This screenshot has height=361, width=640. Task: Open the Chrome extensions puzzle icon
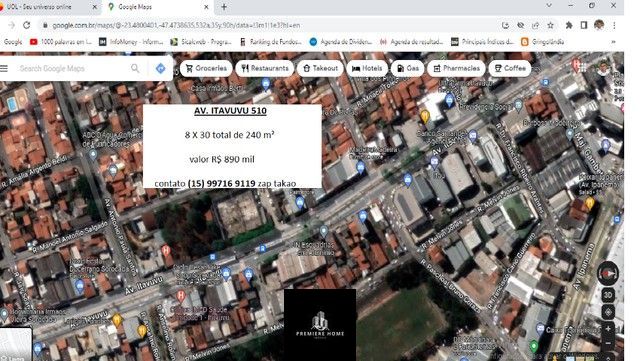tap(569, 25)
